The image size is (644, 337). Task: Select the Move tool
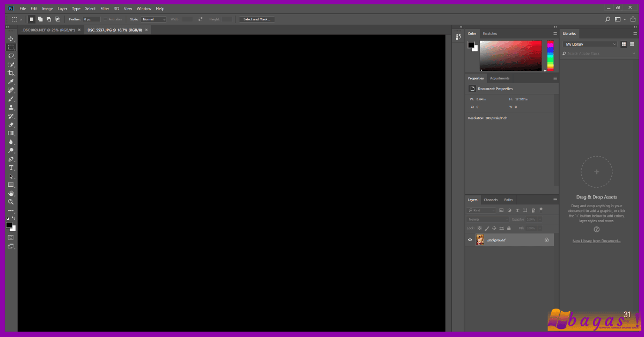[11, 39]
